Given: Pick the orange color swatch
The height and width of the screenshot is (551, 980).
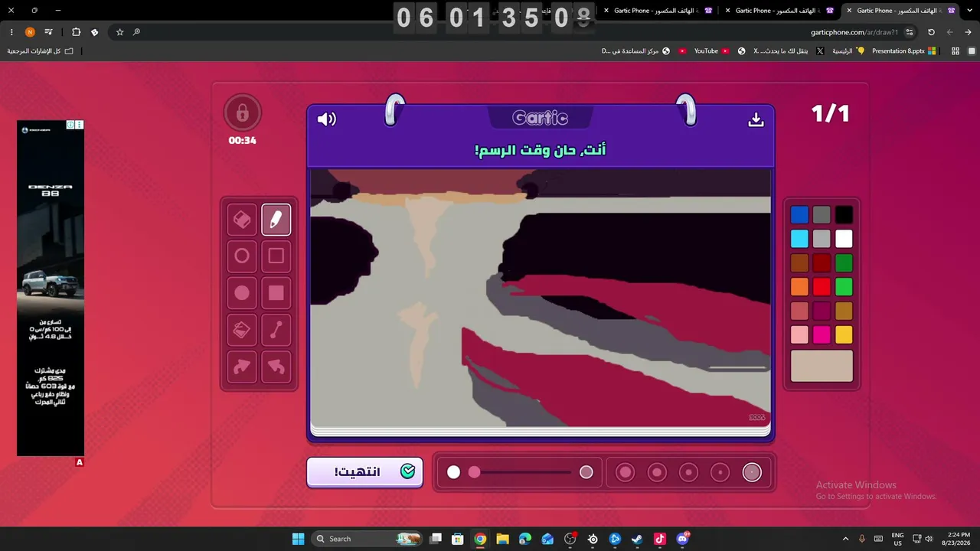Looking at the screenshot, I should (x=799, y=287).
